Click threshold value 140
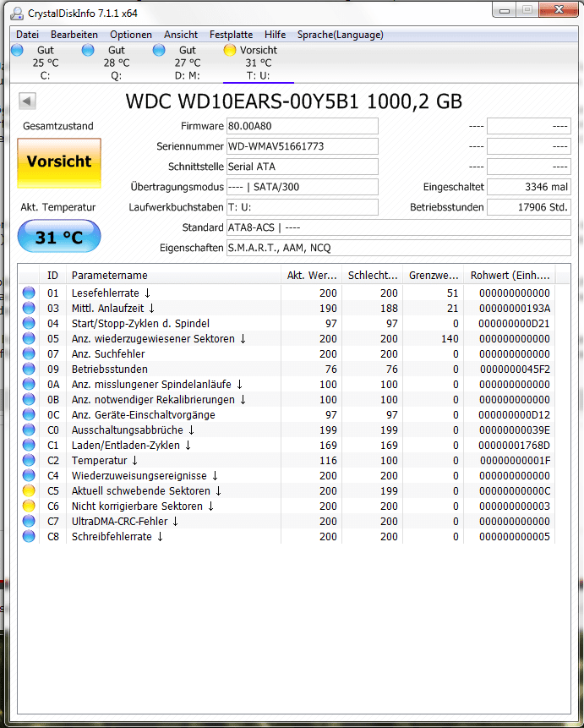This screenshot has width=584, height=728. pos(450,339)
